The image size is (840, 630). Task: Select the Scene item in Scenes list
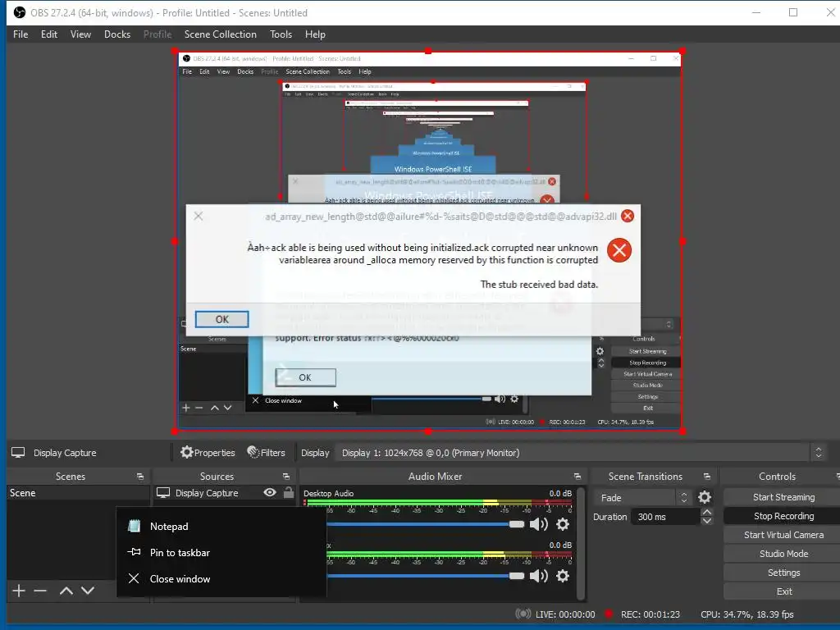click(78, 493)
